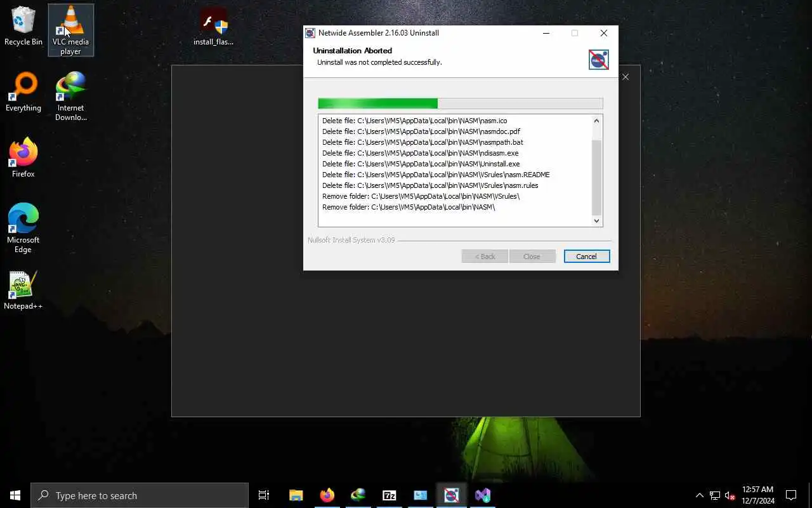Select the 'nasmpath.bat' delete log line
This screenshot has width=812, height=508.
click(x=422, y=142)
